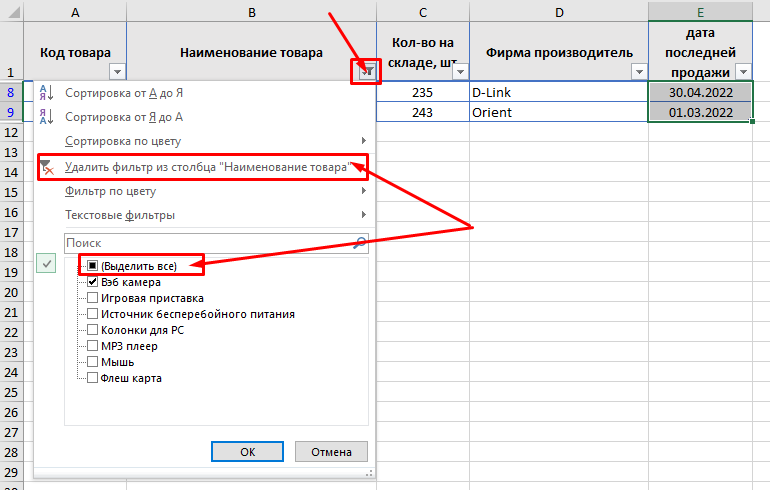
Task: Choose Сортировка от А до Я
Action: pyautogui.click(x=204, y=93)
